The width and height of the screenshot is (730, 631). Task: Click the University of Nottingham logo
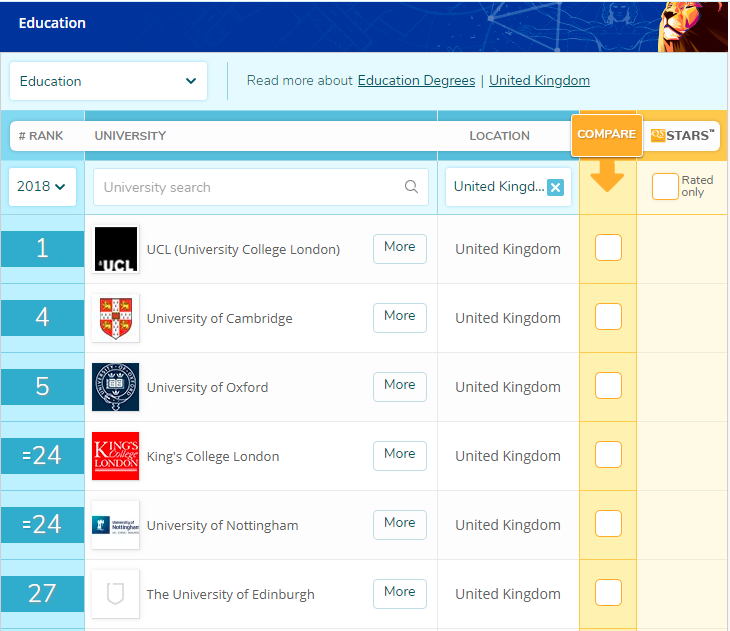tap(115, 525)
